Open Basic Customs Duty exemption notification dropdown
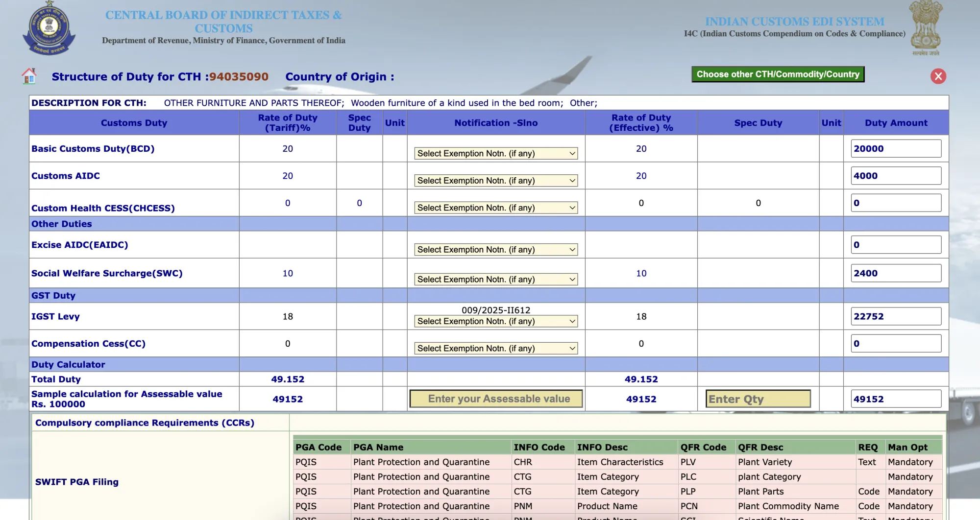Viewport: 980px width, 520px height. [496, 154]
